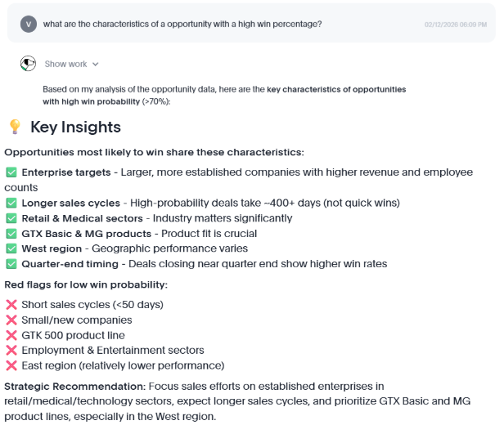Screen dimensions: 504x434
Task: Expand the Show work section
Action: (x=66, y=64)
